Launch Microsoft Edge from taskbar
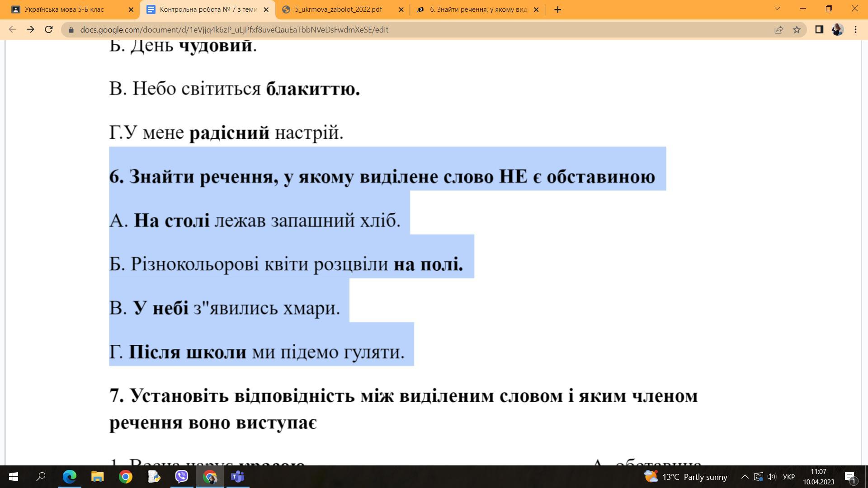Viewport: 868px width, 488px height. point(69,477)
